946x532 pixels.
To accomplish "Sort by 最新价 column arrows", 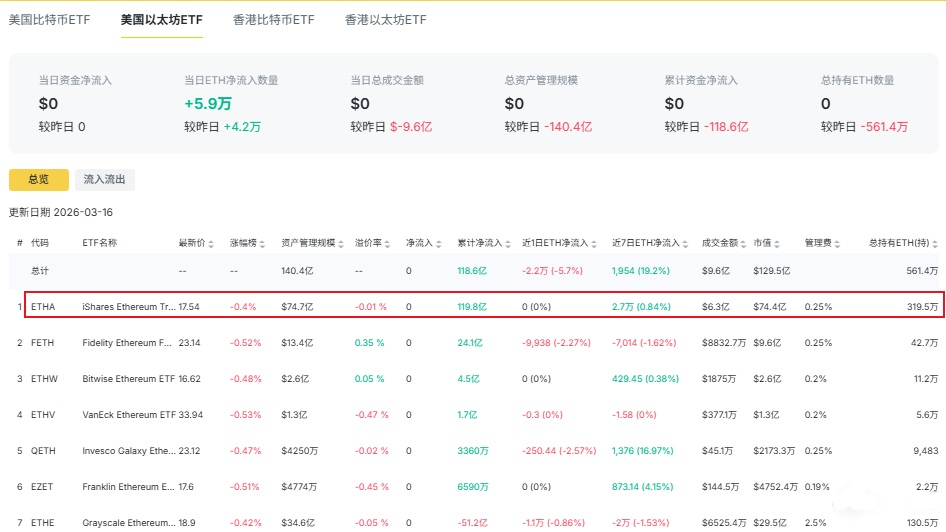I will click(x=211, y=244).
